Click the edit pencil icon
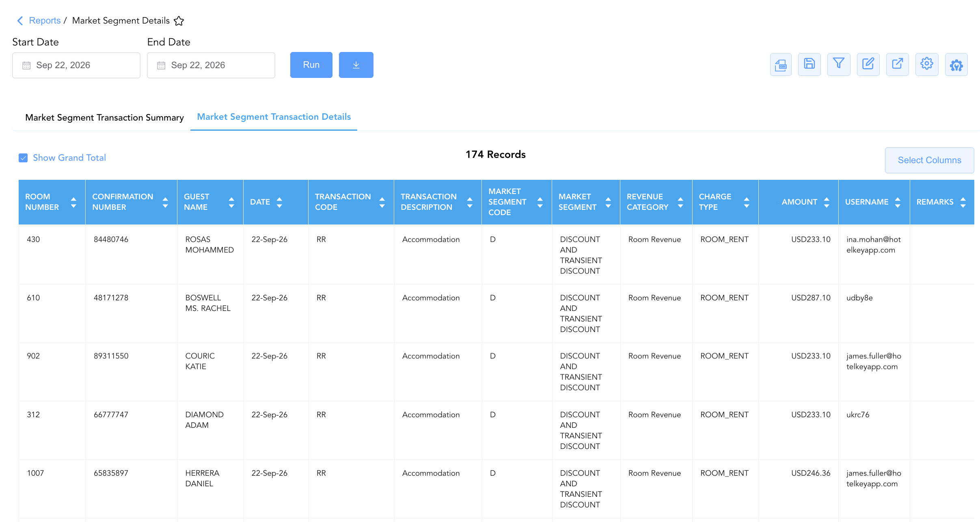Viewport: 980px width, 522px height. click(868, 65)
